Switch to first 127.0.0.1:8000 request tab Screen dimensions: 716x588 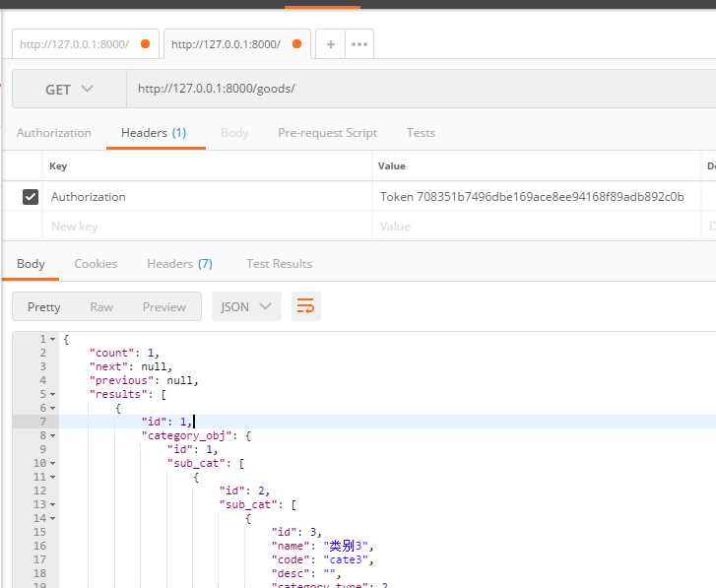tap(86, 44)
